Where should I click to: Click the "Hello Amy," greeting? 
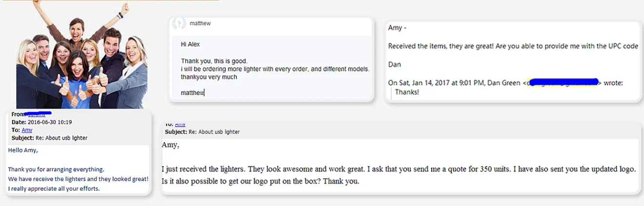coord(23,150)
